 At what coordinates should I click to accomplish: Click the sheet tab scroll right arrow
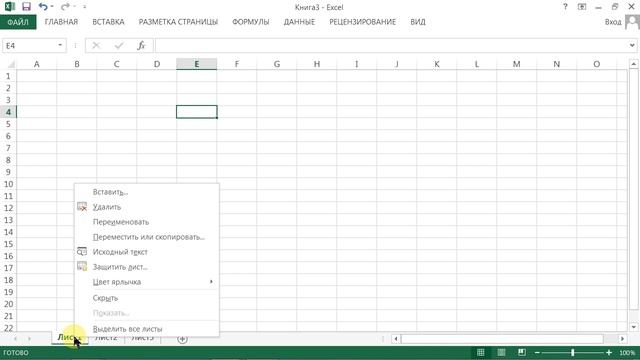(29, 339)
